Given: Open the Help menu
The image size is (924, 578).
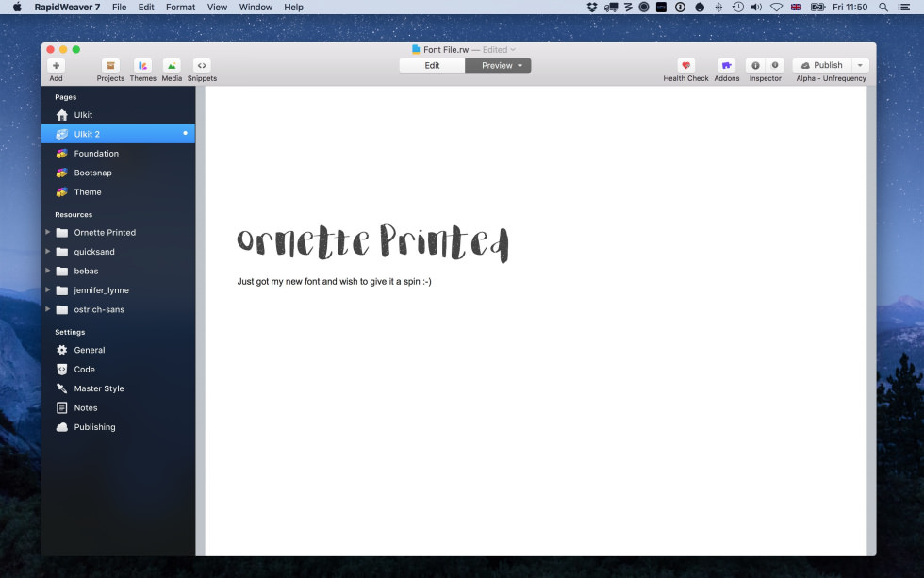Looking at the screenshot, I should click(293, 7).
